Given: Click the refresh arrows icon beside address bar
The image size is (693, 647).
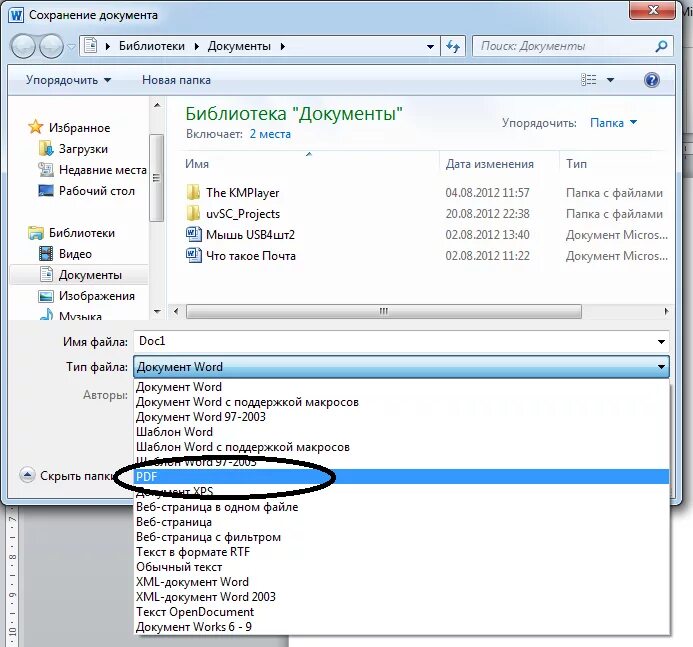Looking at the screenshot, I should click(453, 46).
